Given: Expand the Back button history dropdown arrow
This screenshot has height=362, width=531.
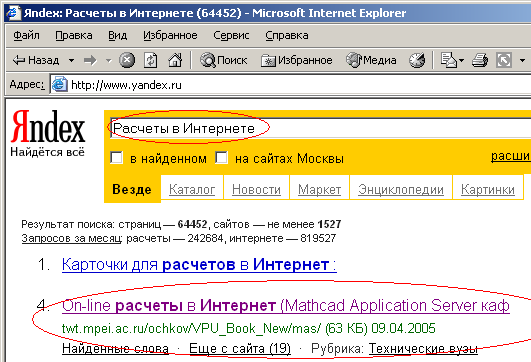Looking at the screenshot, I should [71, 61].
